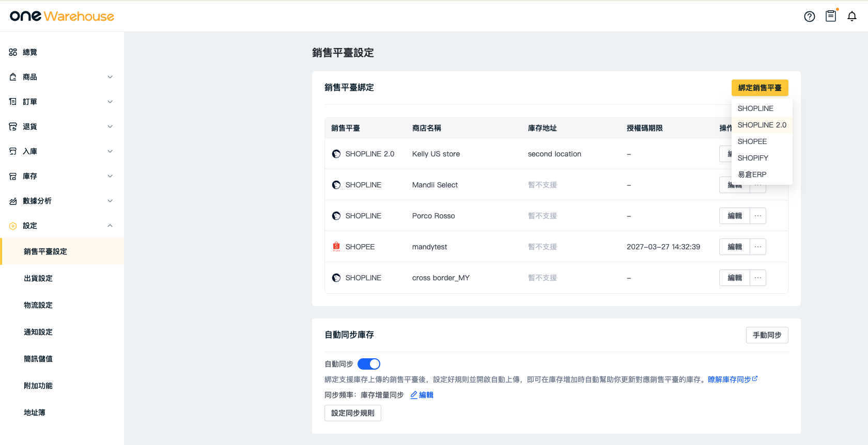Select SHOPIFY from the platform dropdown
This screenshot has width=868, height=445.
(x=762, y=158)
